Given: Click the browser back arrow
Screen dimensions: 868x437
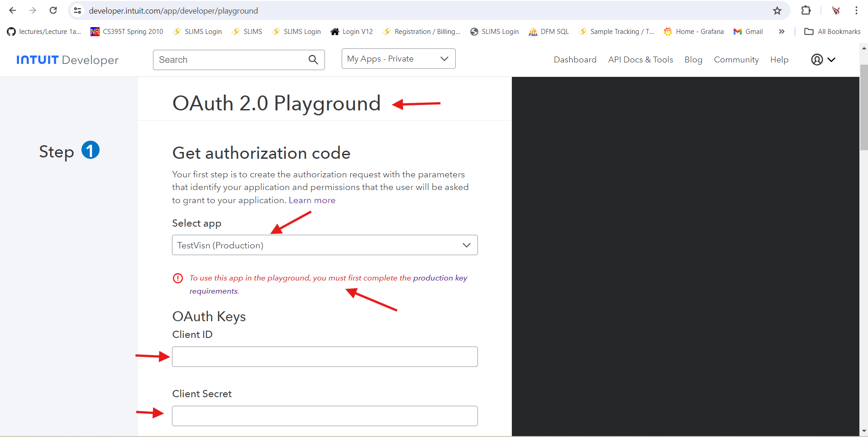Looking at the screenshot, I should coord(13,10).
